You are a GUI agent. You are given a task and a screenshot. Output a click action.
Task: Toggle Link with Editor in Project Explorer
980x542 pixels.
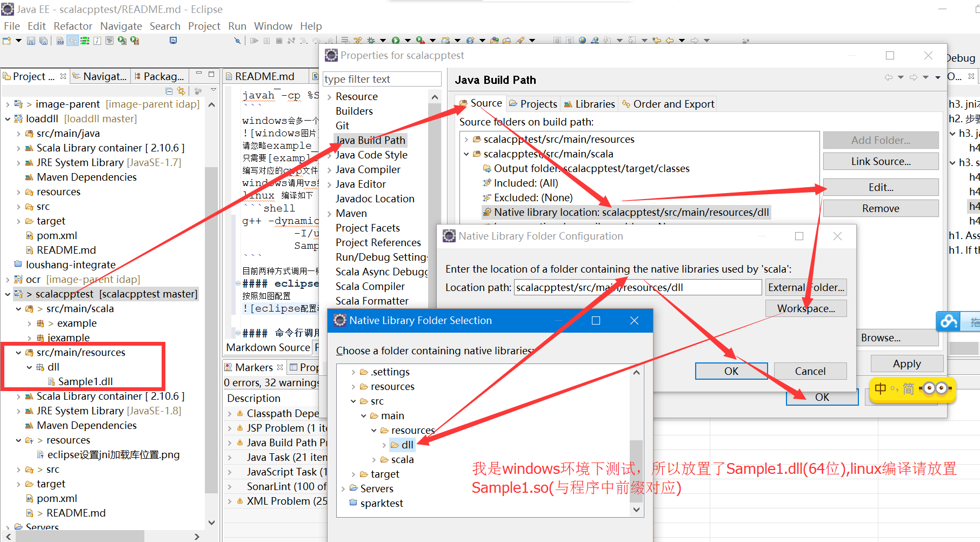181,91
